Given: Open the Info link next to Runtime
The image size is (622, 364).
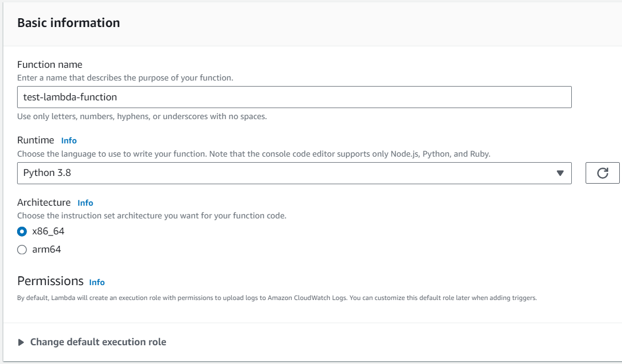Looking at the screenshot, I should (69, 141).
